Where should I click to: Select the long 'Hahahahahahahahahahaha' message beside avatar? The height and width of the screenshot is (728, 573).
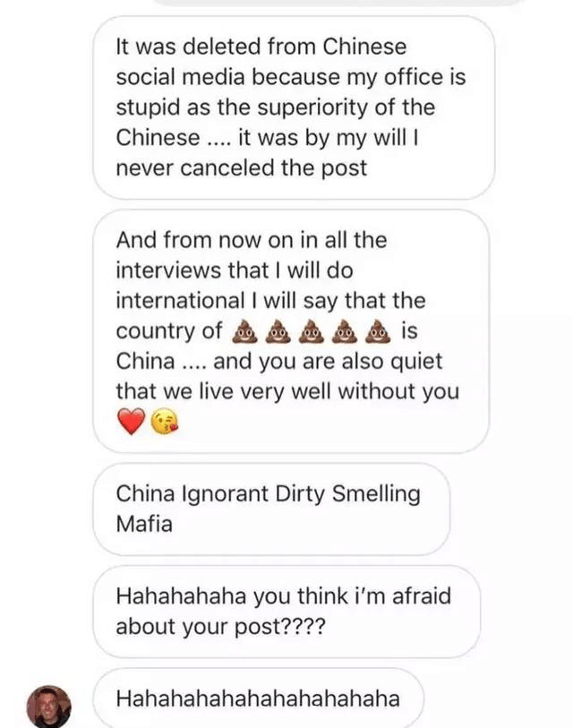(x=258, y=698)
